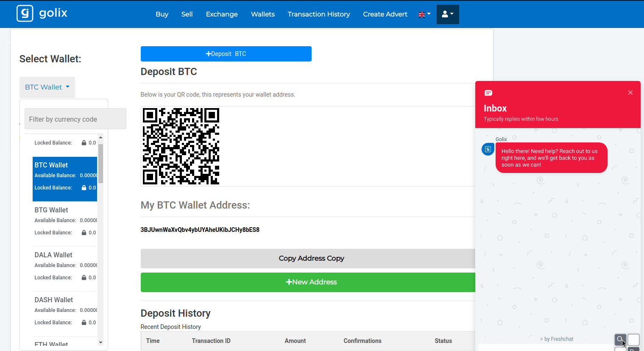The height and width of the screenshot is (351, 644).
Task: Click the Status column header
Action: pos(443,341)
